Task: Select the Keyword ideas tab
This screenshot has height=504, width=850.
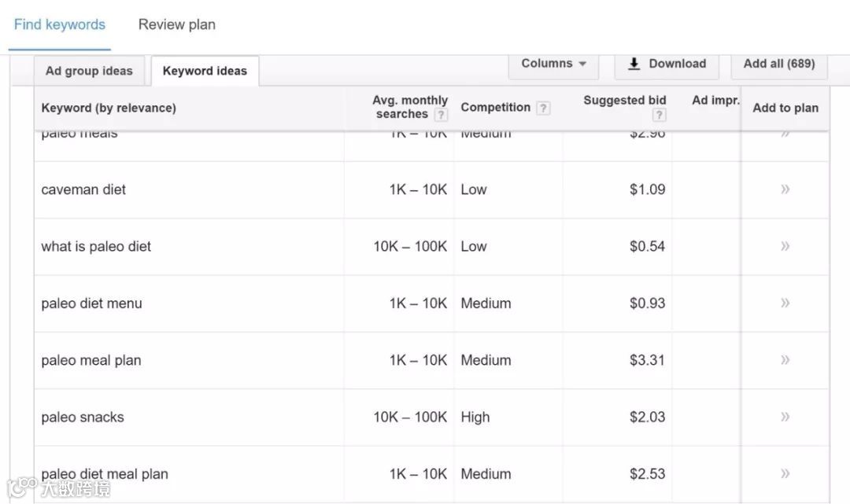Action: (205, 71)
